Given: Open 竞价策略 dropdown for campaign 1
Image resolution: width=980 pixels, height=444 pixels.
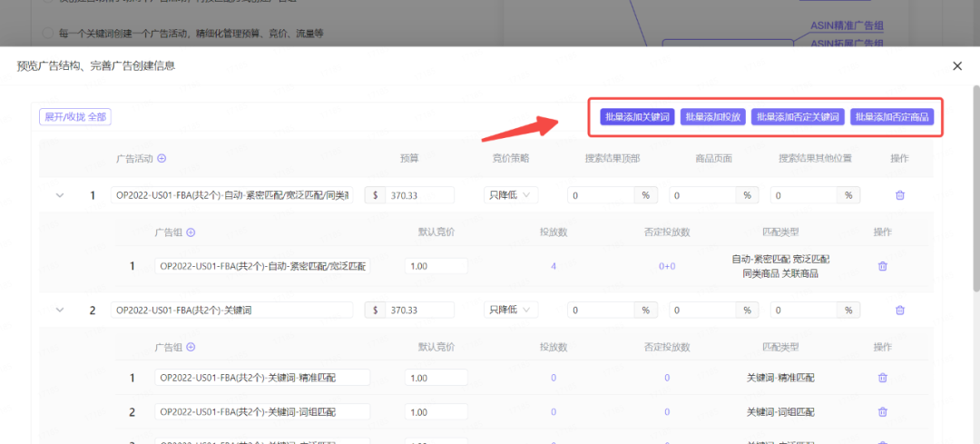Looking at the screenshot, I should pyautogui.click(x=511, y=195).
